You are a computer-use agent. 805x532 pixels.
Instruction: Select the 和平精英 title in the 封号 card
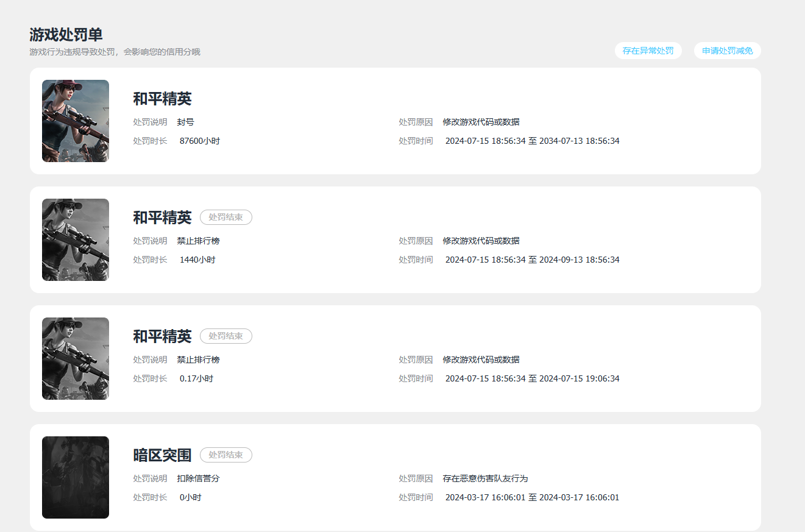click(x=162, y=99)
